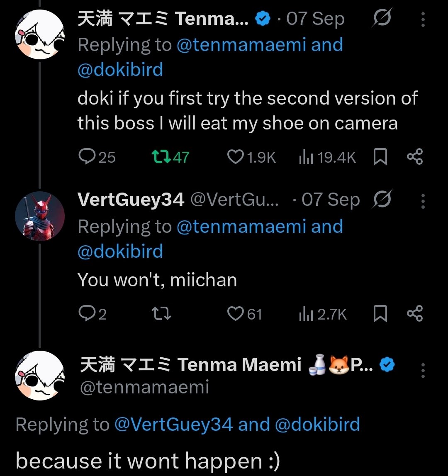View analytics for the 19.4K views tweet
The height and width of the screenshot is (476, 448).
pos(306,157)
